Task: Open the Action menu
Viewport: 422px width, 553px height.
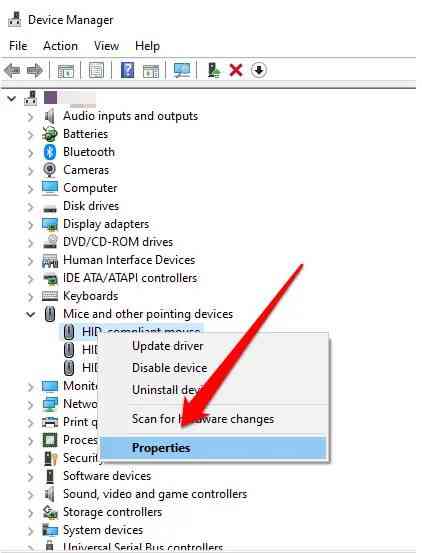Action: [60, 46]
